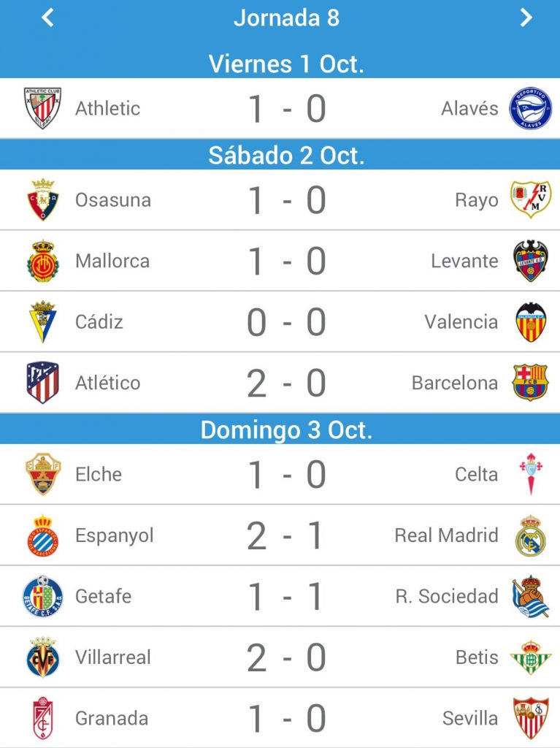Open the Cádiz team name link
This screenshot has width=560, height=748.
(99, 321)
